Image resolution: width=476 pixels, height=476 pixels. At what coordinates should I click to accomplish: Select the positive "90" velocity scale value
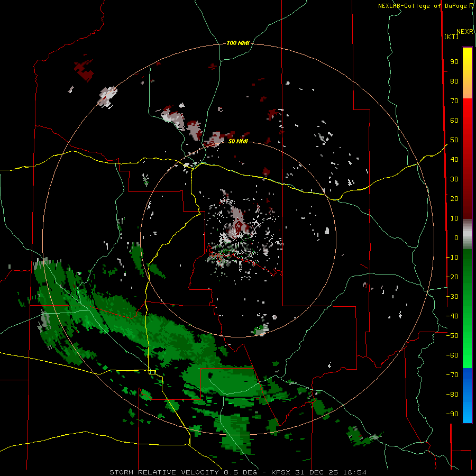click(x=454, y=62)
